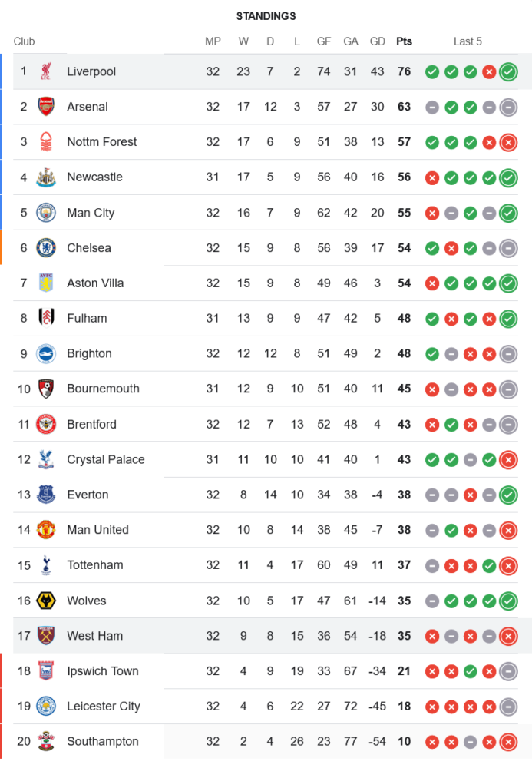
Task: Click the Club column header
Action: (24, 41)
